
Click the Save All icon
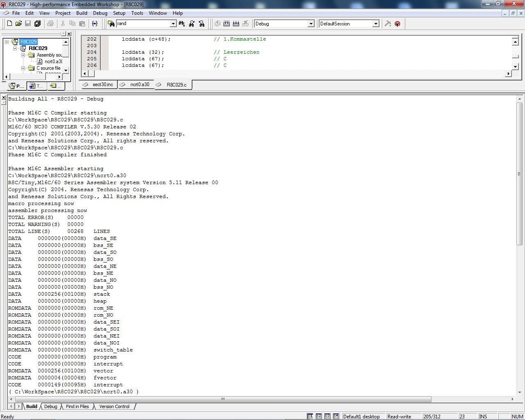37,24
